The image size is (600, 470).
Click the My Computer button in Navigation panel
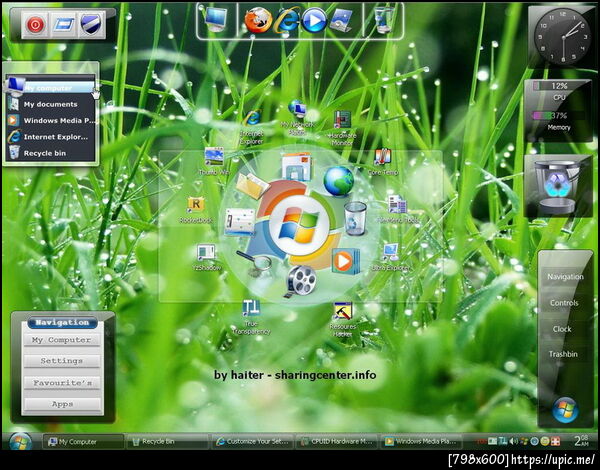coord(62,340)
